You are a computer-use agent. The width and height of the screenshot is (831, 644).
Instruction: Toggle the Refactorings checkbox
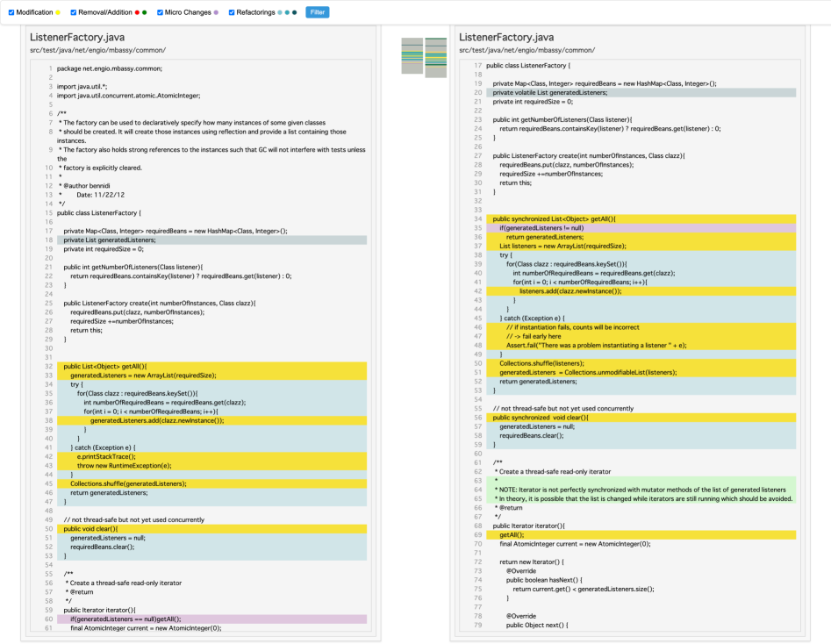(232, 12)
